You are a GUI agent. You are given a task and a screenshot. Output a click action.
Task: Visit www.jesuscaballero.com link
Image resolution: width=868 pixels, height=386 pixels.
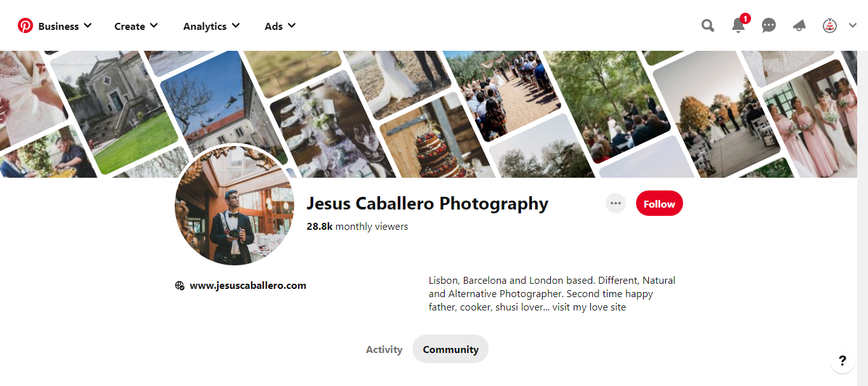248,286
